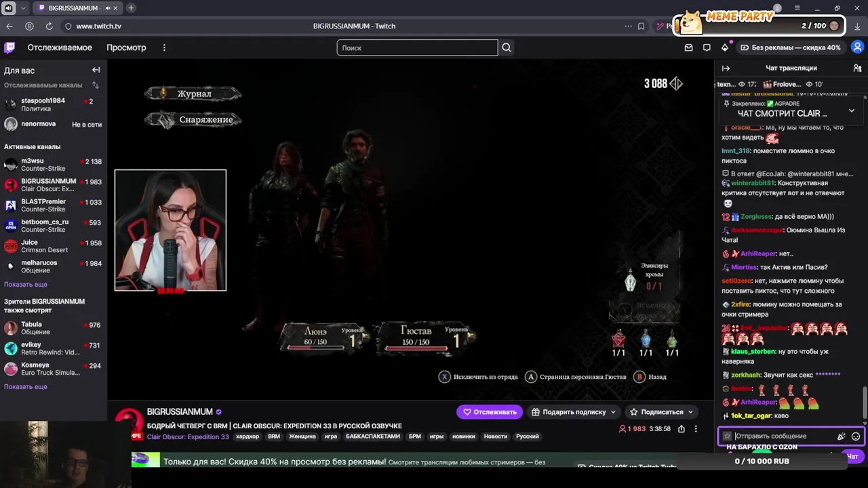Viewport: 868px width, 488px height.
Task: Open Просмотр section
Action: tap(126, 47)
